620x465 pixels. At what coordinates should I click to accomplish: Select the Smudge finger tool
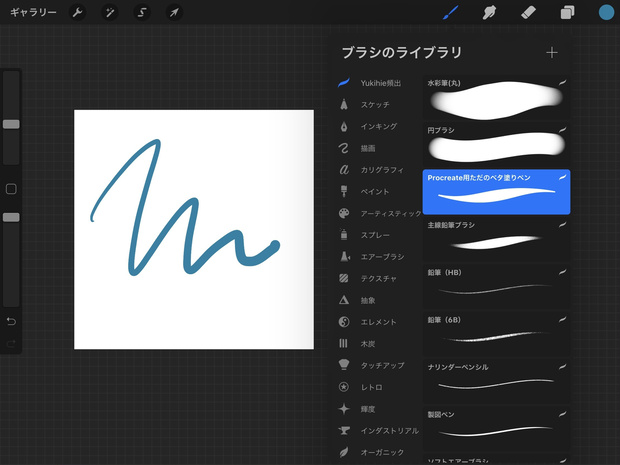(489, 13)
